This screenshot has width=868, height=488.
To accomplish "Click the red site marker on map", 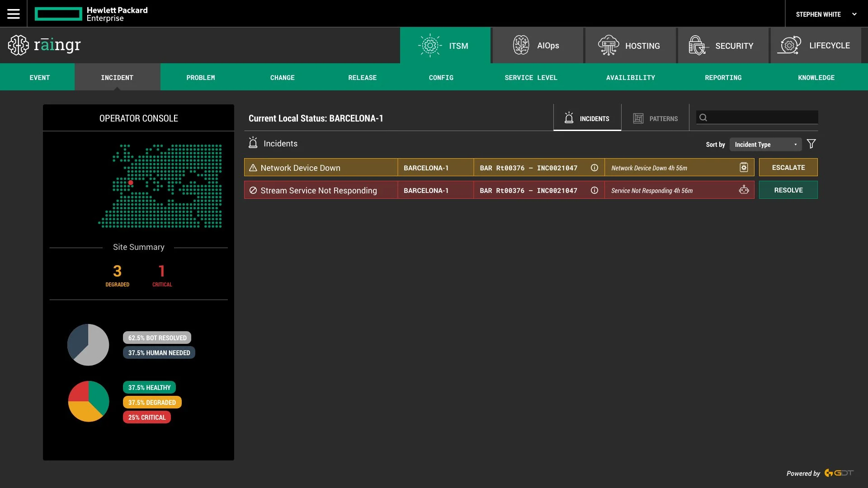I will (131, 183).
